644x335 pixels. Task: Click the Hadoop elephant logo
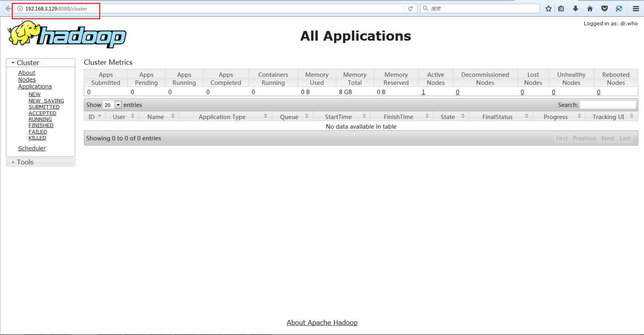click(x=67, y=35)
